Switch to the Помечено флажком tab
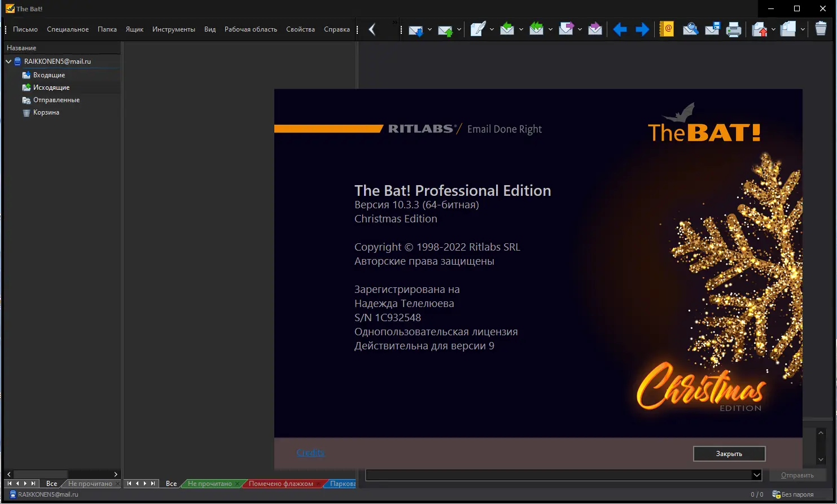 281,484
